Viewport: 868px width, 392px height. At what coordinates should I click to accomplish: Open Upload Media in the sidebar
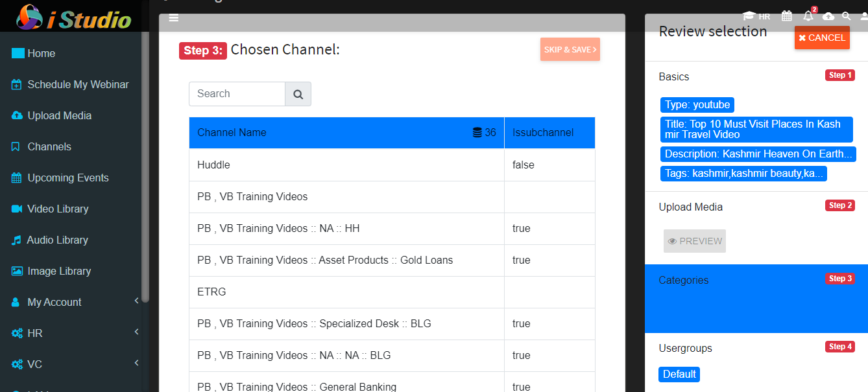51,115
